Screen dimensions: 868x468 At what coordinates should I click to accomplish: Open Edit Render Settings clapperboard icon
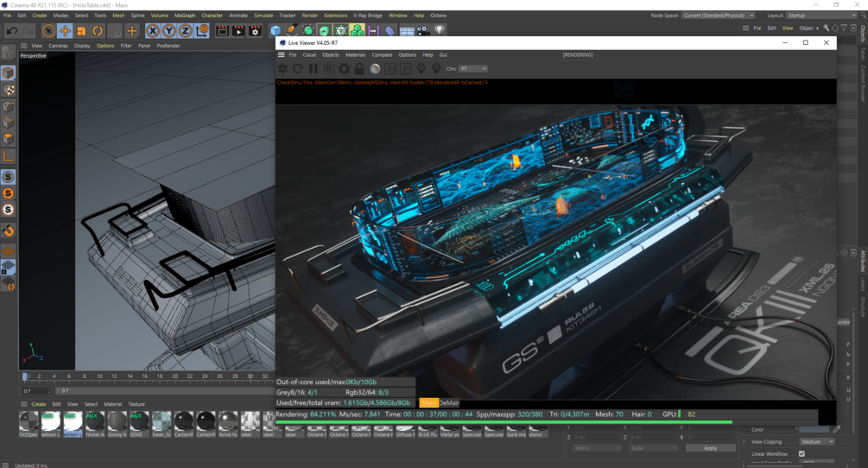(255, 31)
